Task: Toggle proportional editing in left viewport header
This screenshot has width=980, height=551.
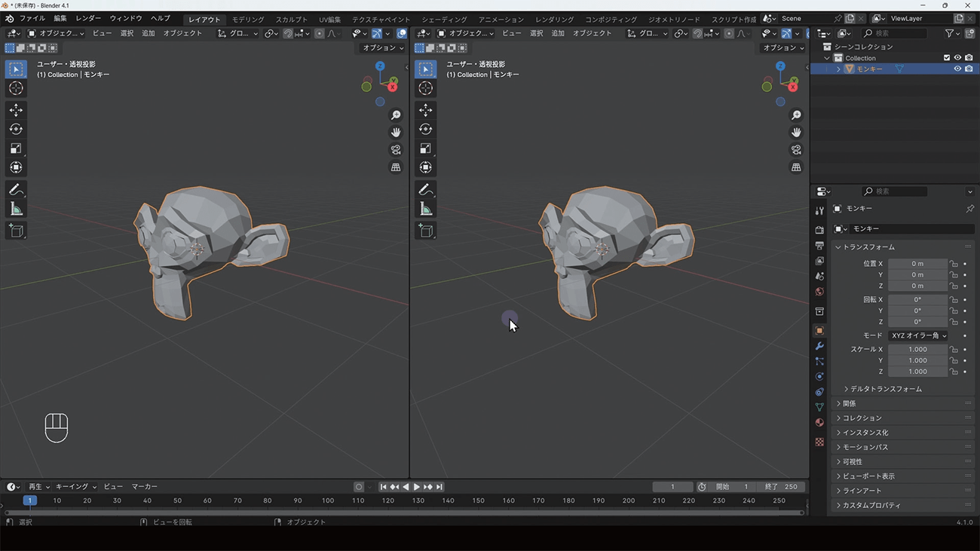Action: [320, 33]
